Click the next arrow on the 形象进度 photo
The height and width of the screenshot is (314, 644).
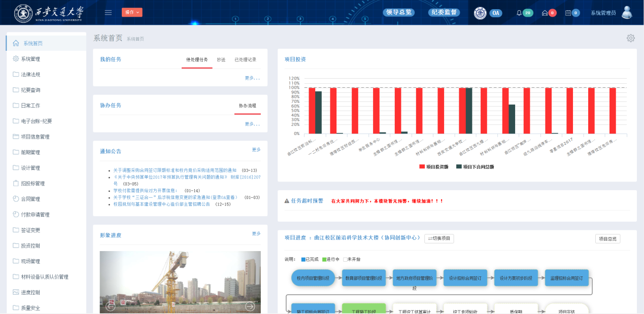250,306
